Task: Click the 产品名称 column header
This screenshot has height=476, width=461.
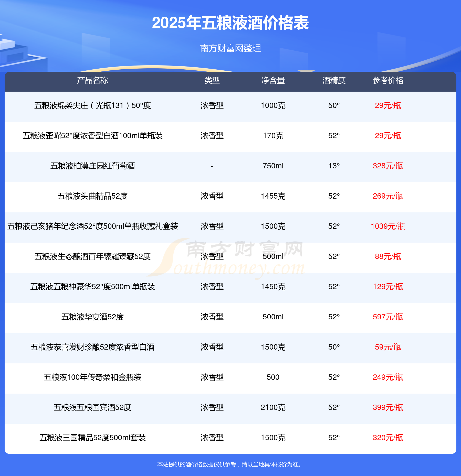Action: 92,80
